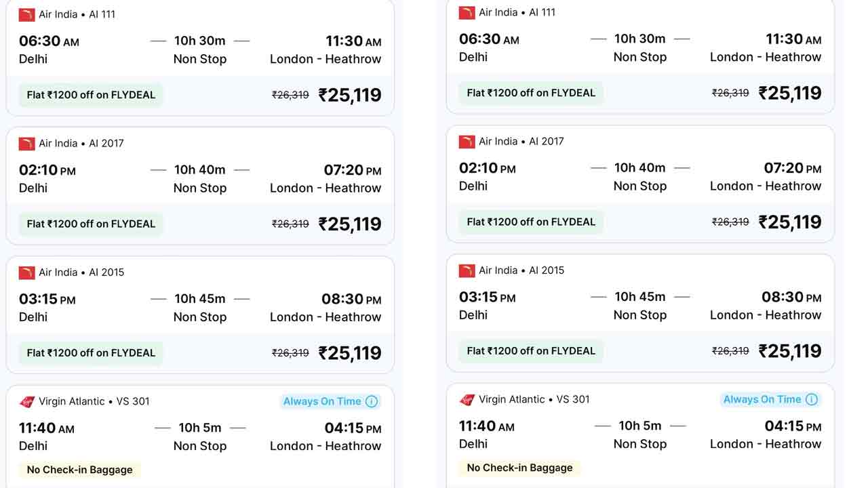Select the 11:40 AM departure time, left list
Image resolution: width=868 pixels, height=488 pixels.
[x=47, y=428]
